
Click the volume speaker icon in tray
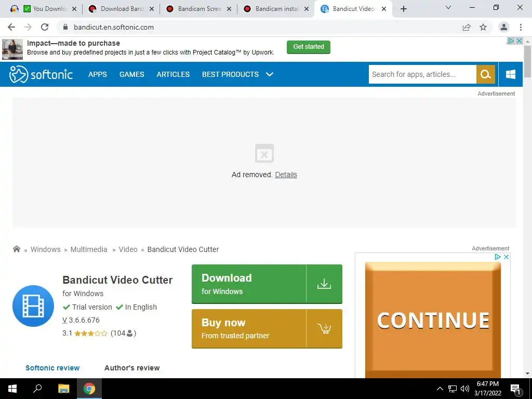[x=465, y=389]
